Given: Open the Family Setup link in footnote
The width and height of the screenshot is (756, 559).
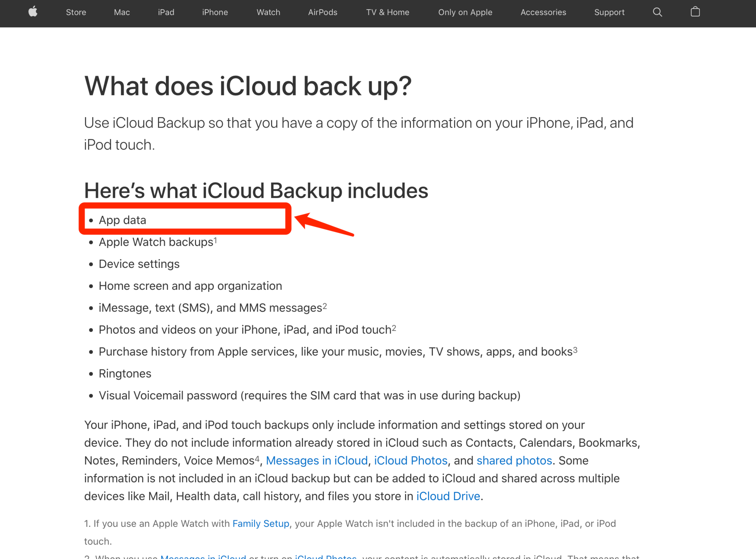Looking at the screenshot, I should point(261,523).
